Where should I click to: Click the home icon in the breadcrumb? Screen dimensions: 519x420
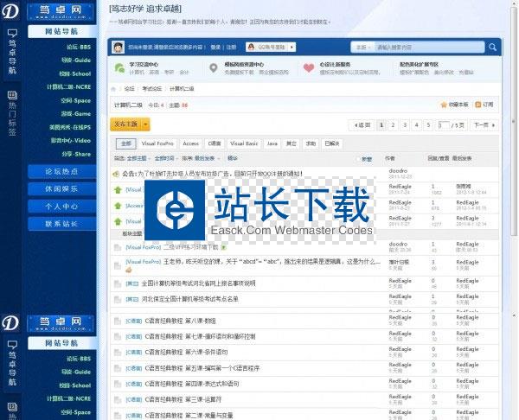click(x=115, y=88)
